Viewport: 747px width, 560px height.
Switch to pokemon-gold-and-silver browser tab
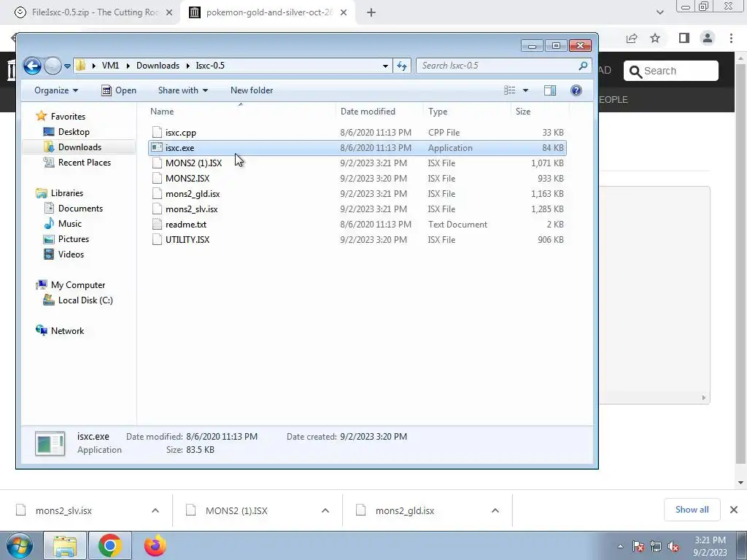(268, 12)
